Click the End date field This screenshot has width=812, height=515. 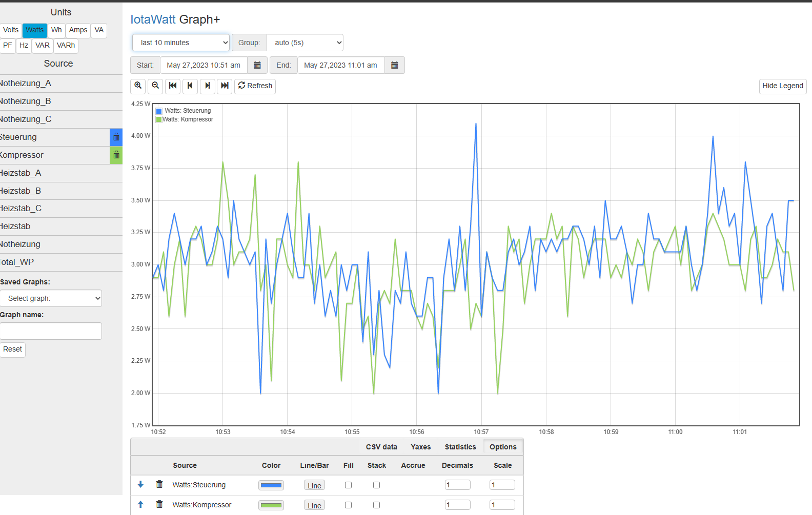pyautogui.click(x=341, y=65)
